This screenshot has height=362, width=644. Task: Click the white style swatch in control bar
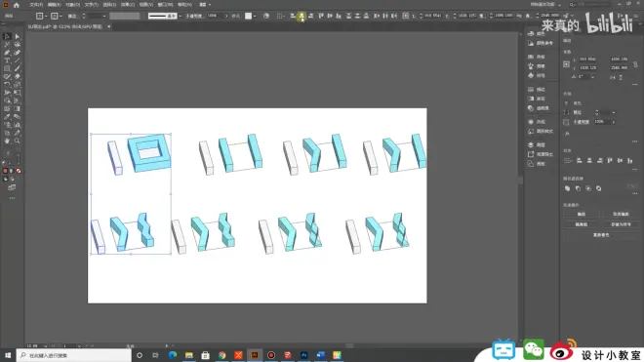coord(249,16)
